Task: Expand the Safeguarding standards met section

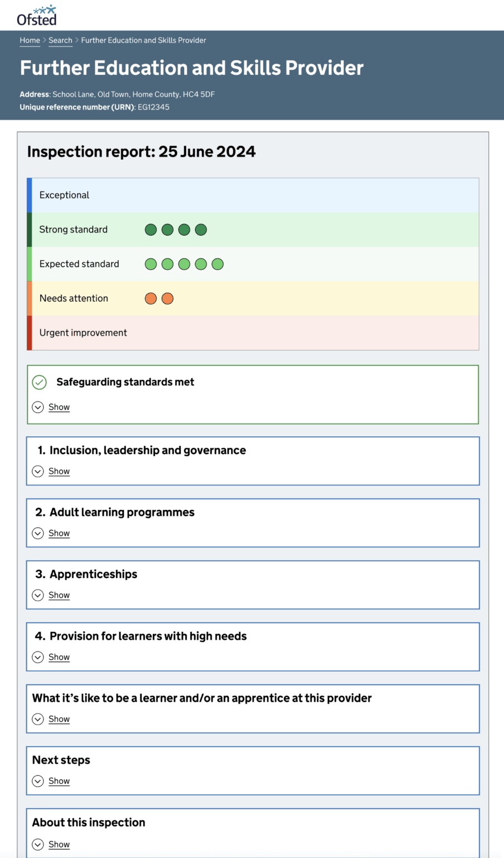Action: [59, 407]
